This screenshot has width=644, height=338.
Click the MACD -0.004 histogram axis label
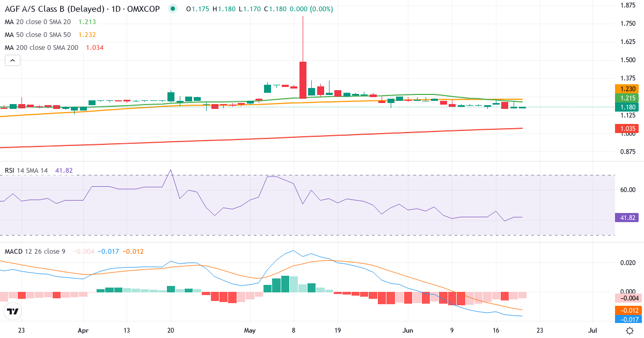pos(628,298)
